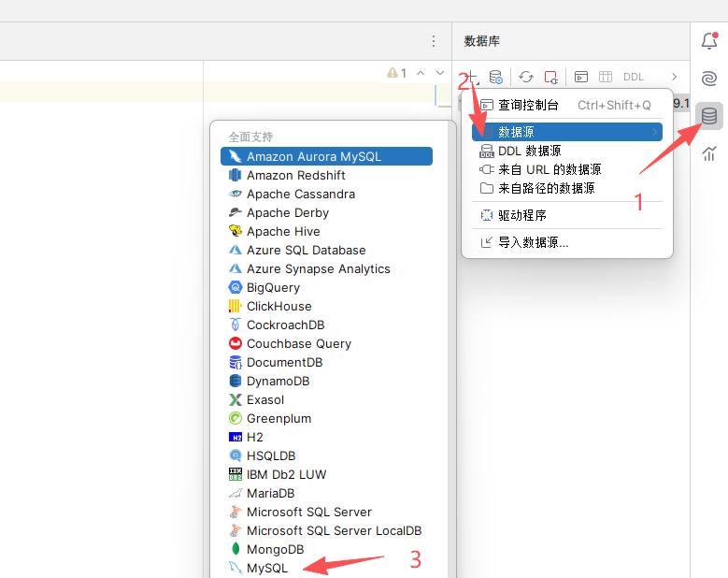
Task: Choose H2 data source
Action: [326, 437]
